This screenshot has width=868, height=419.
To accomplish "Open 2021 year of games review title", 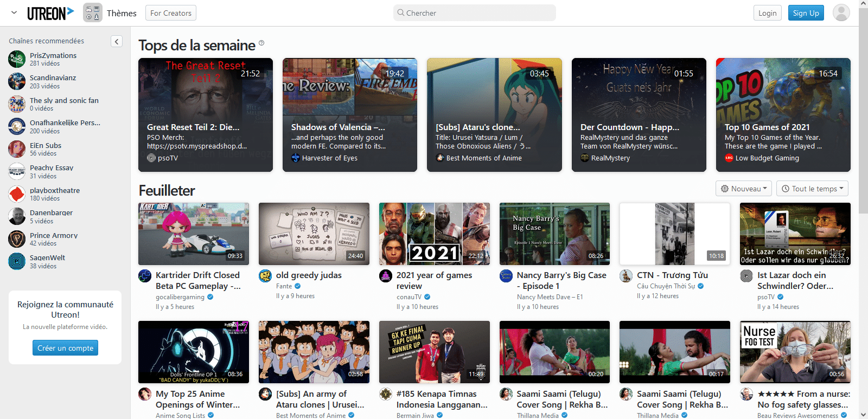I will pyautogui.click(x=434, y=281).
